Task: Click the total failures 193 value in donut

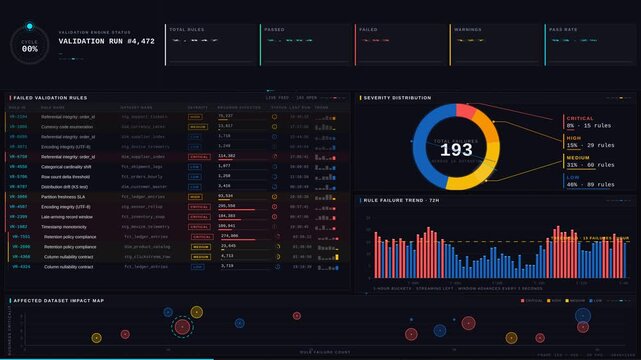Action: 456,150
